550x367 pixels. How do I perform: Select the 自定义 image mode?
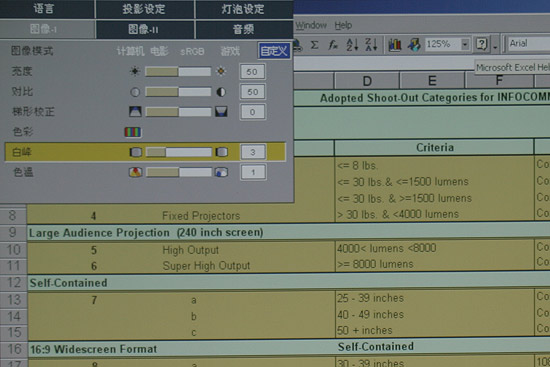pyautogui.click(x=274, y=51)
